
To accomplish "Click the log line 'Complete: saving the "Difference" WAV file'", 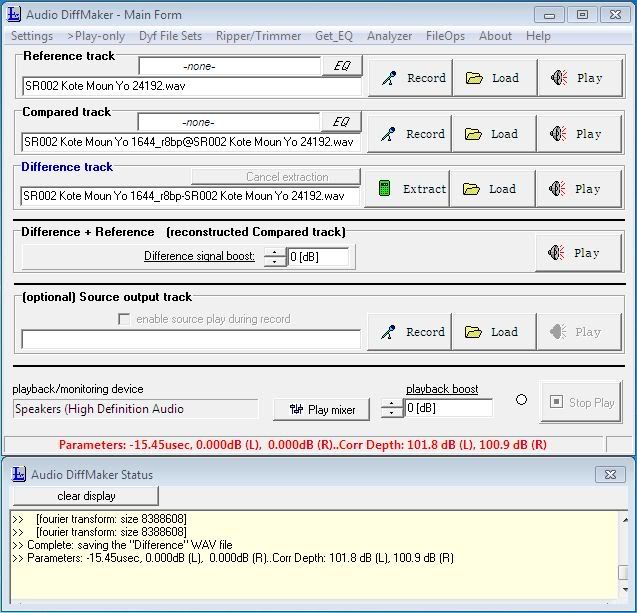I will point(130,545).
